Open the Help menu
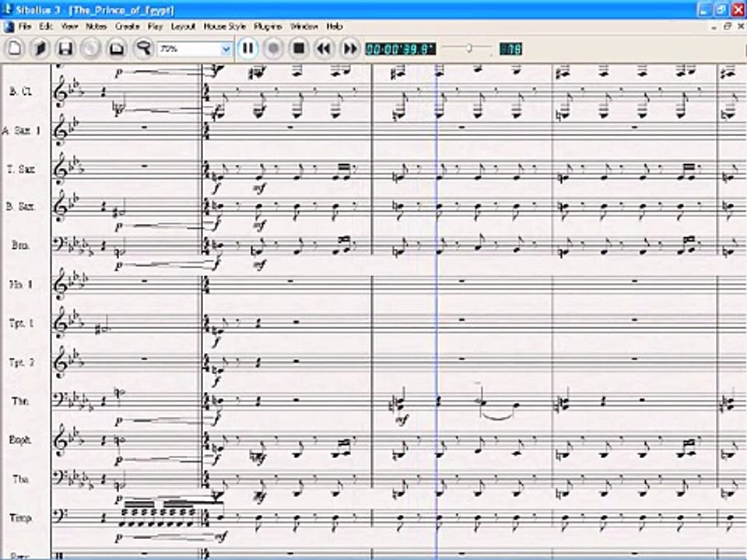Screen dimensions: 747x560 pyautogui.click(x=335, y=26)
